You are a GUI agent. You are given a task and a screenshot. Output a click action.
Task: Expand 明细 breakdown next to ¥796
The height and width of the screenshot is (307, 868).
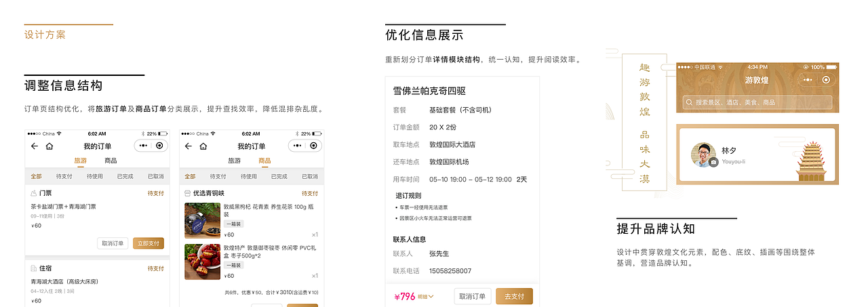(426, 296)
